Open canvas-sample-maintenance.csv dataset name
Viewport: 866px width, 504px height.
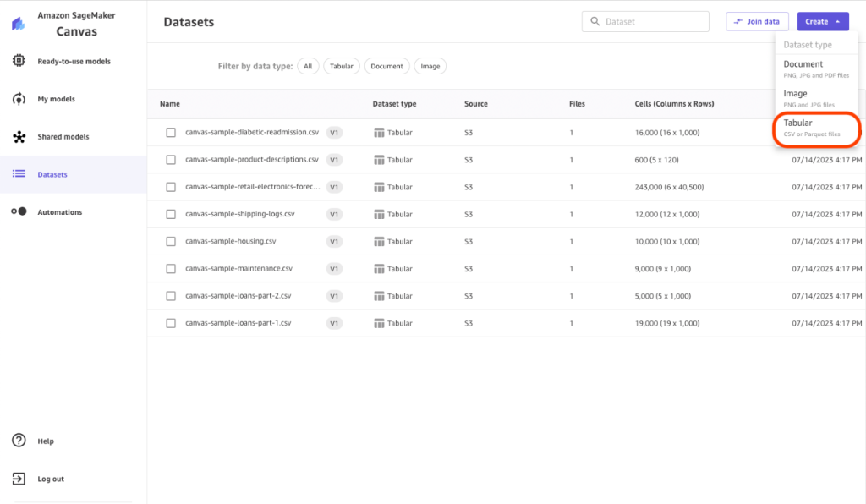click(238, 268)
